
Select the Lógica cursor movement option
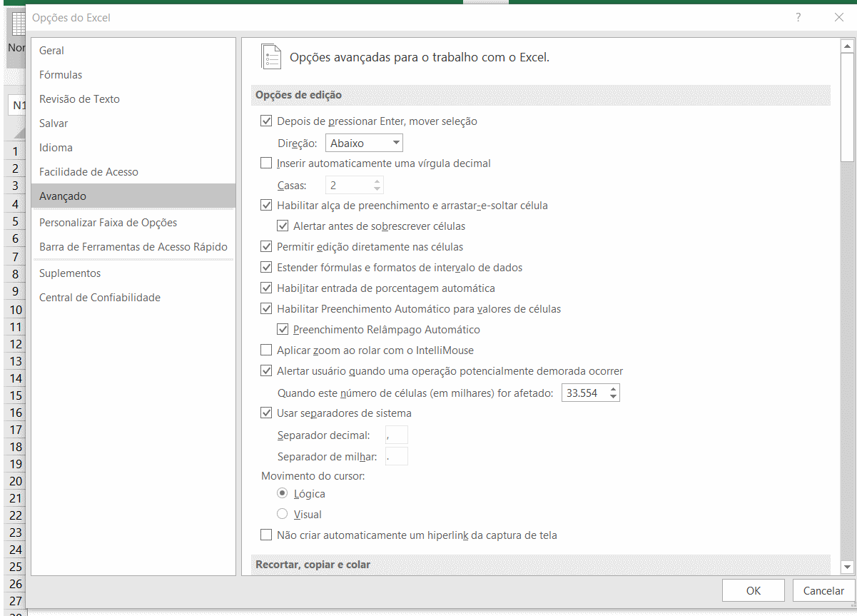coord(283,493)
